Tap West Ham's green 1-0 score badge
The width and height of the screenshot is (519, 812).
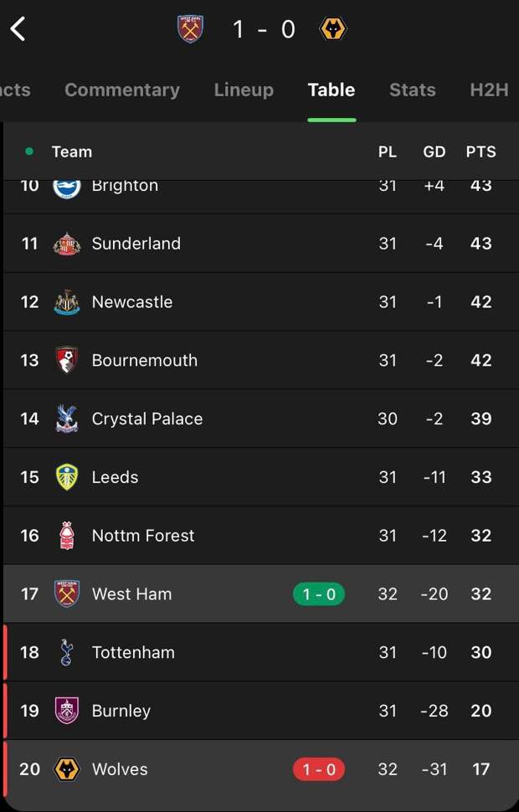coord(319,594)
